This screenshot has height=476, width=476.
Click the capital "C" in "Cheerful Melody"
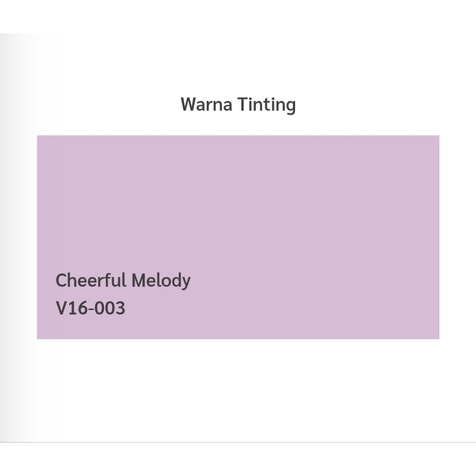click(x=61, y=281)
